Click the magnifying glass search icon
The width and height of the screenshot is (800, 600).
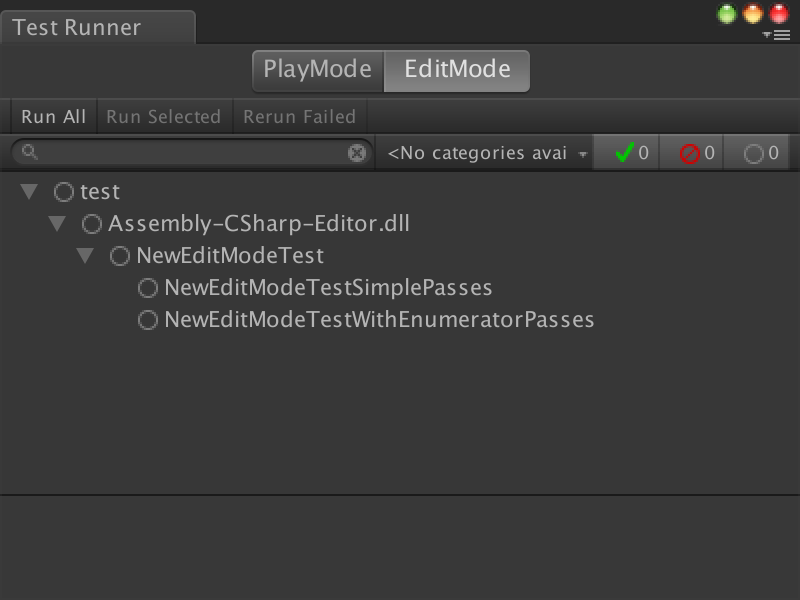tap(30, 153)
